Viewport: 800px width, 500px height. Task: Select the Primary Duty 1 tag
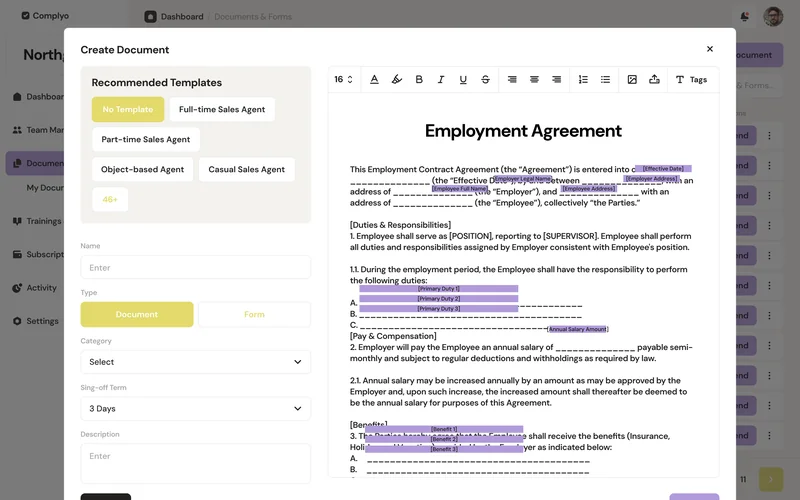439,289
